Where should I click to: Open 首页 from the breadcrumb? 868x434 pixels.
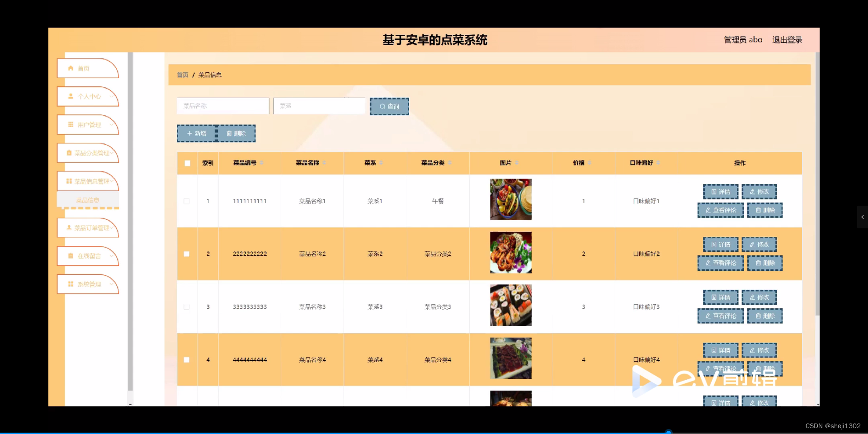pyautogui.click(x=182, y=75)
